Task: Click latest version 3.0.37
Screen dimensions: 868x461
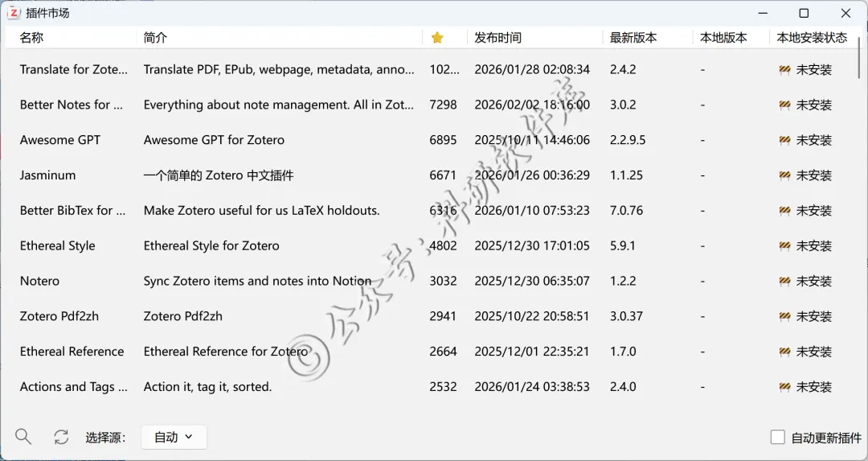Action: [x=627, y=316]
